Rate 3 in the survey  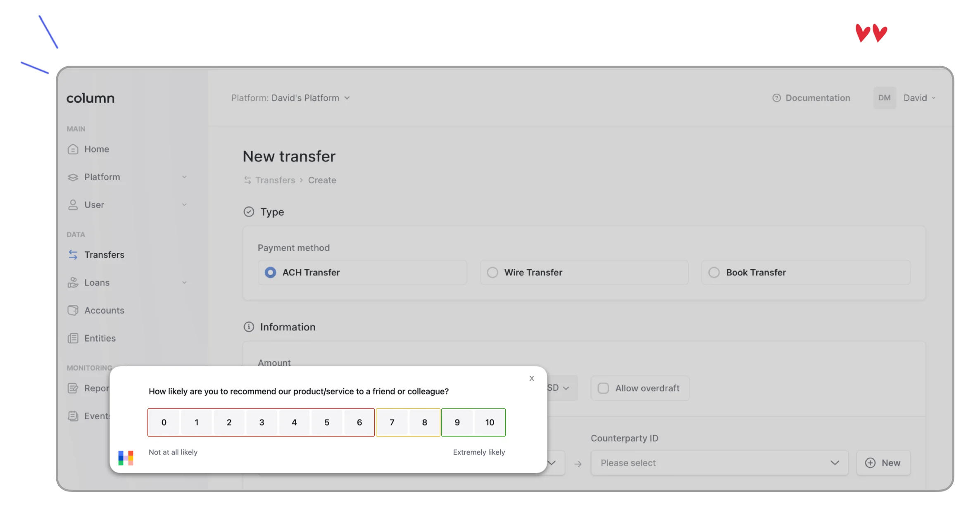click(262, 422)
